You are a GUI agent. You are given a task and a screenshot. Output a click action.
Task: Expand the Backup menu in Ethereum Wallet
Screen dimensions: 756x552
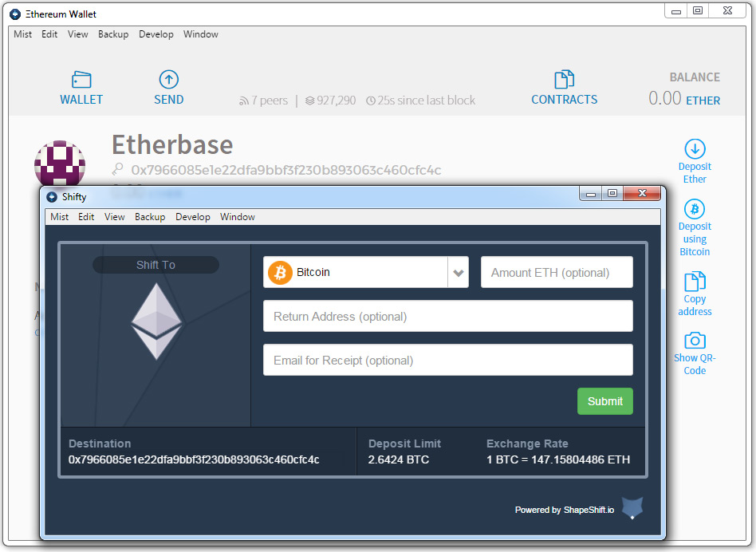click(112, 34)
